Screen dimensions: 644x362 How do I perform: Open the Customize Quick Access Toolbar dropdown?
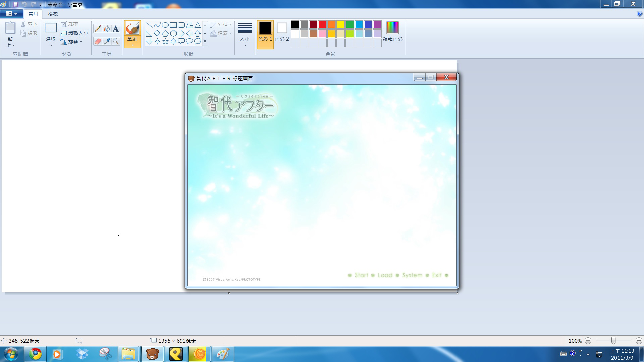[x=40, y=5]
